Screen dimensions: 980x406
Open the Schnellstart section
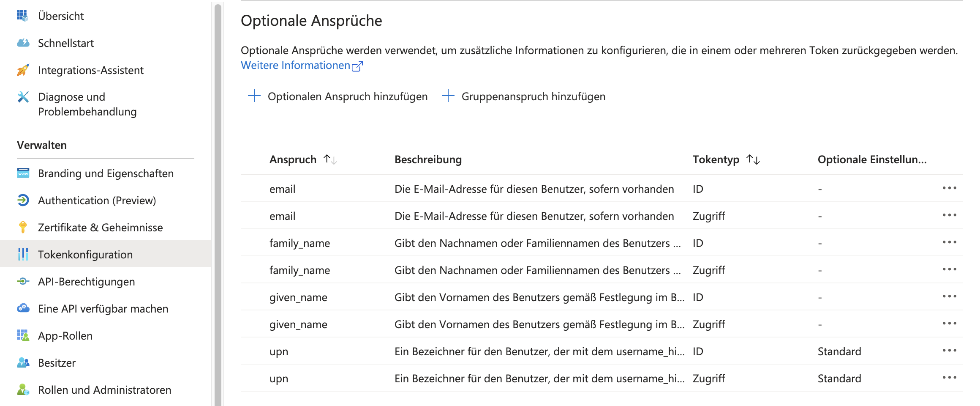(x=65, y=43)
